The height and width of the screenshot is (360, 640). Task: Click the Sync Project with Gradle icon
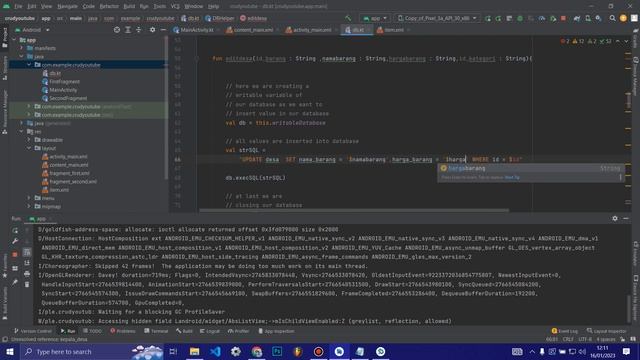pos(577,18)
